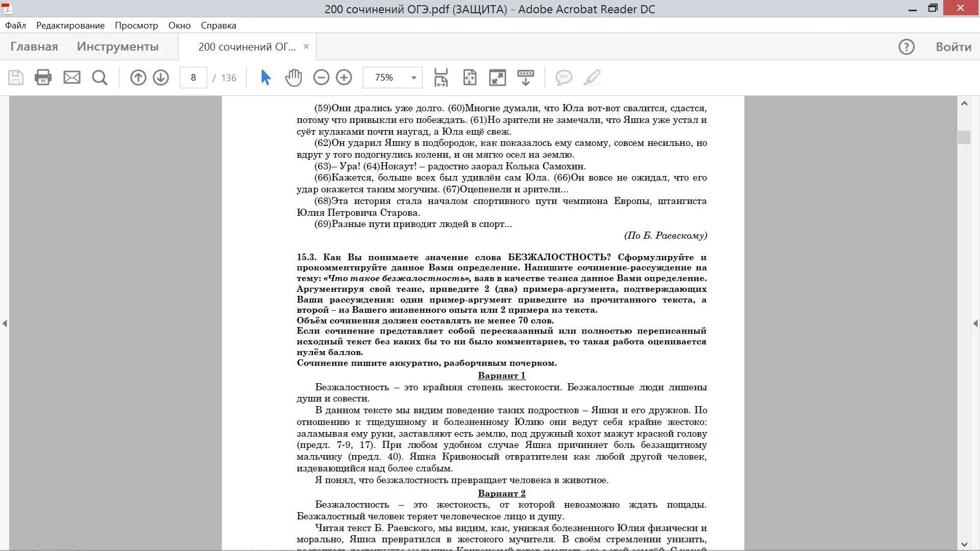This screenshot has height=551, width=980.
Task: Open the Просмотр menu
Action: pyautogui.click(x=136, y=26)
